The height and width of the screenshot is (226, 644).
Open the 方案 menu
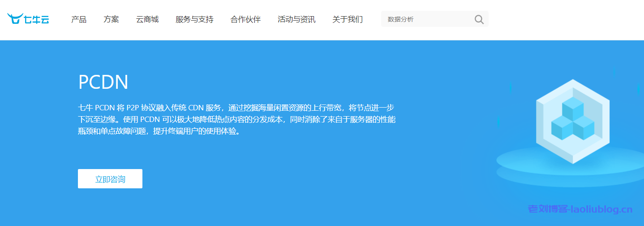pyautogui.click(x=111, y=19)
